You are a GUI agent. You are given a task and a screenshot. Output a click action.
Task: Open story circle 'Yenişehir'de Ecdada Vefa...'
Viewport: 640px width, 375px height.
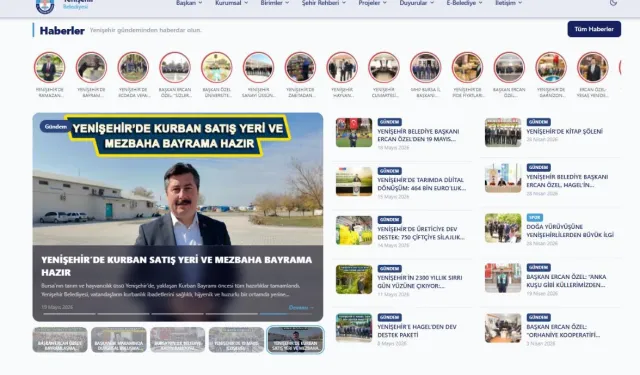point(133,67)
